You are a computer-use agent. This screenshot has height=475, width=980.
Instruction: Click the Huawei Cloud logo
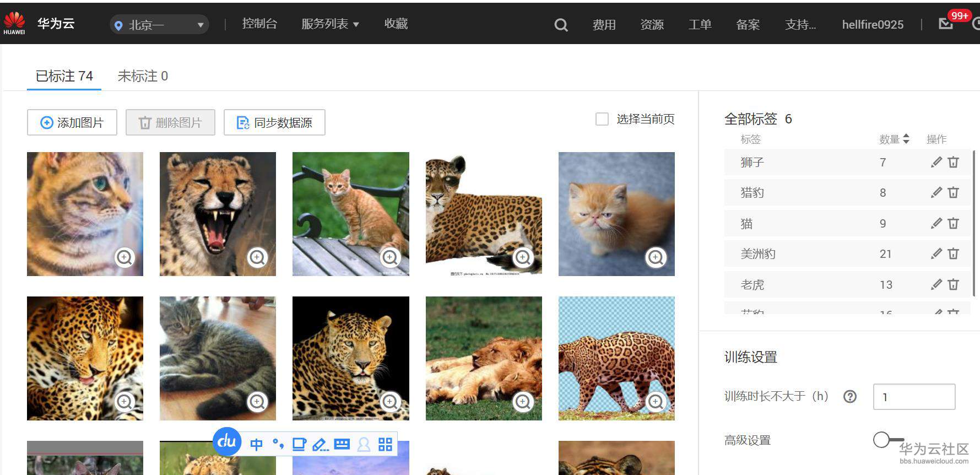point(14,23)
